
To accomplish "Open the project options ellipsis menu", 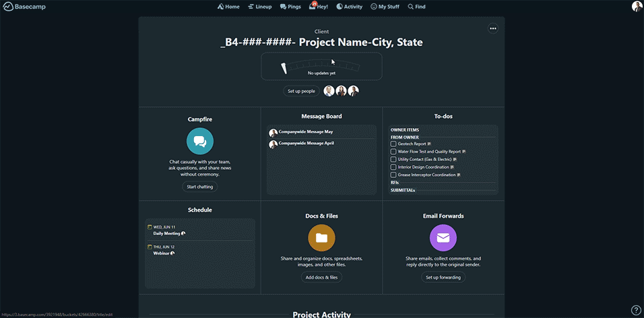I will pos(493,28).
